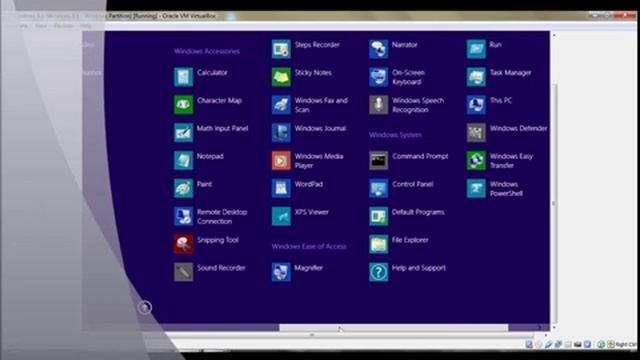Open Control Panel icon
The height and width of the screenshot is (360, 640).
coord(378,189)
